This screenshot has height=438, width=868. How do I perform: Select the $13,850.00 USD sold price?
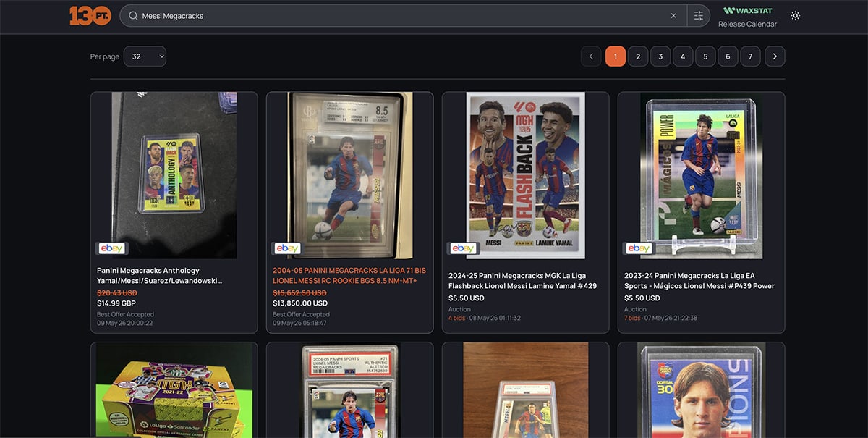tap(300, 303)
